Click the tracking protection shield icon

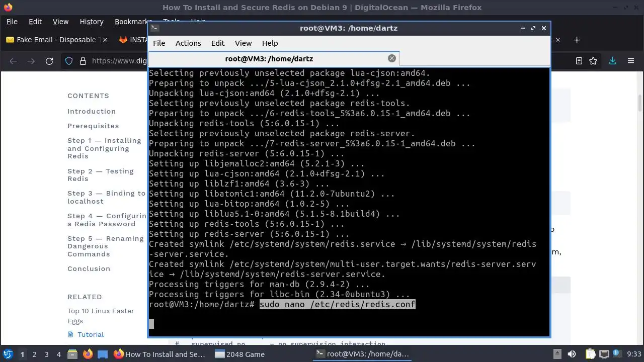click(x=69, y=61)
